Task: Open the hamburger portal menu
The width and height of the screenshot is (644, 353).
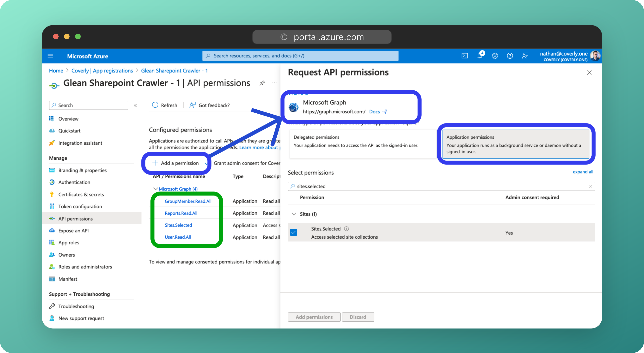Action: click(x=50, y=56)
